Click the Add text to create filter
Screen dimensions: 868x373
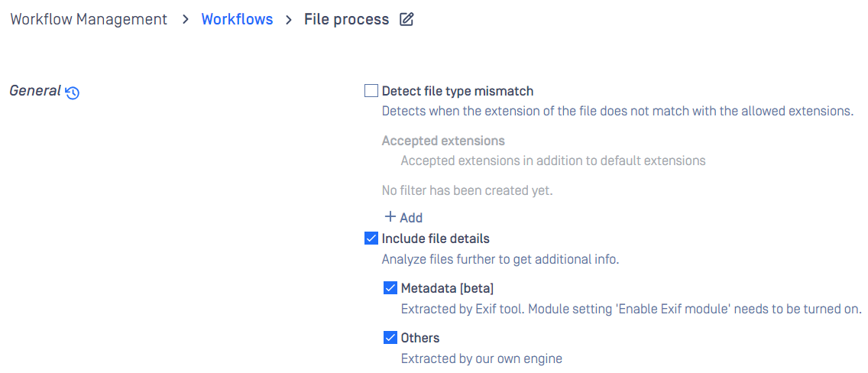[x=411, y=218]
